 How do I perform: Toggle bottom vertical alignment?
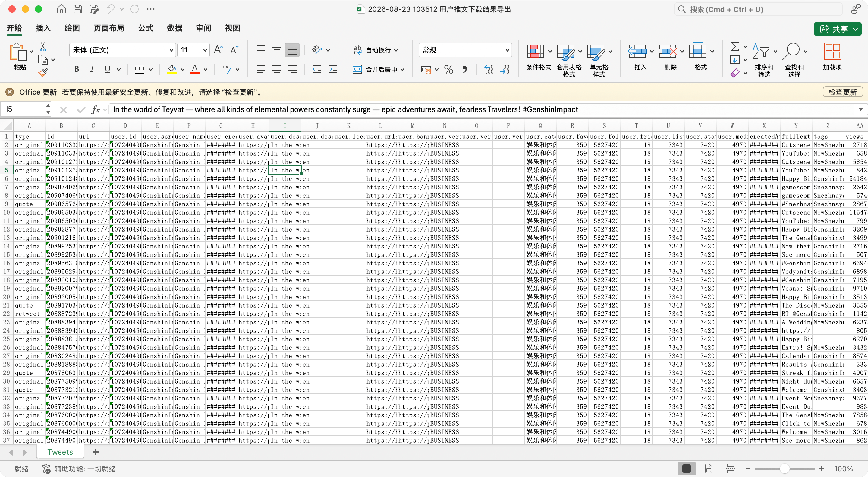292,50
